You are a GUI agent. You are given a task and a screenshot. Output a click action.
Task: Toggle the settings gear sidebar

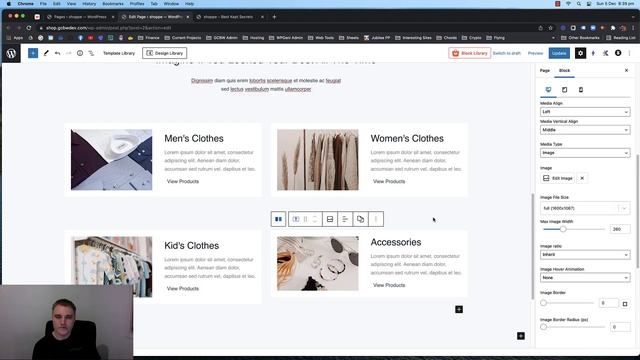[580, 53]
